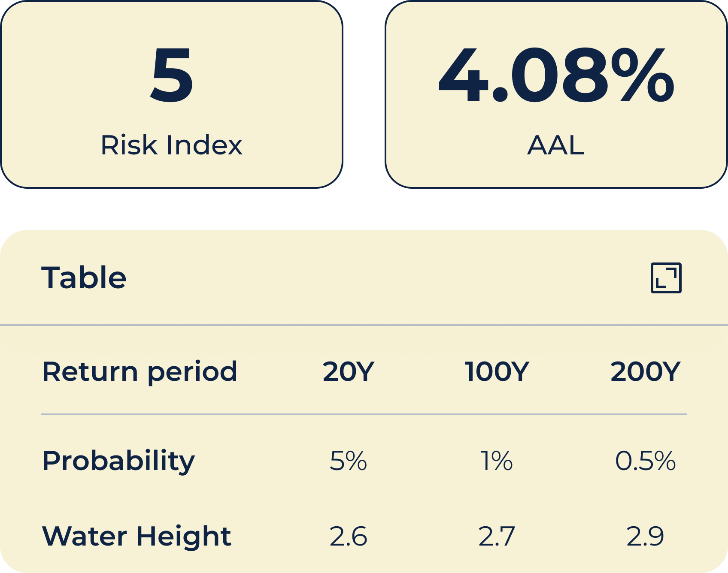Expand the Table to full view
The width and height of the screenshot is (728, 573).
click(666, 278)
